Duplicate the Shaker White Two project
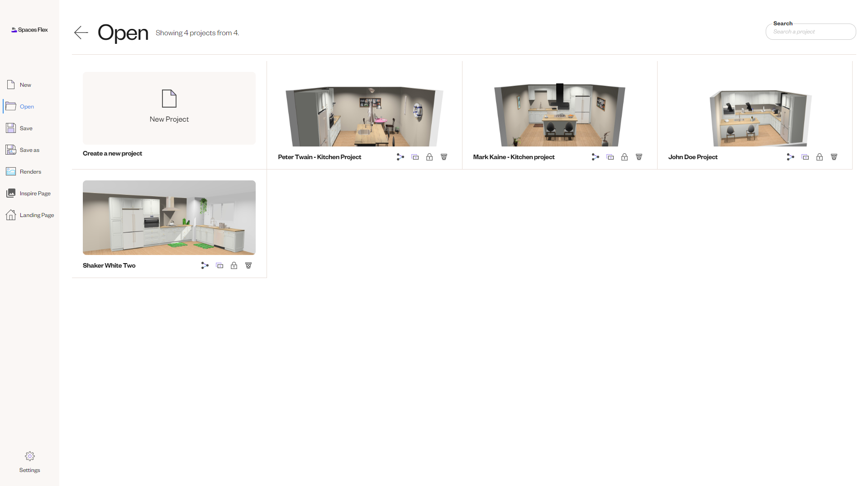The height and width of the screenshot is (486, 868). point(219,265)
